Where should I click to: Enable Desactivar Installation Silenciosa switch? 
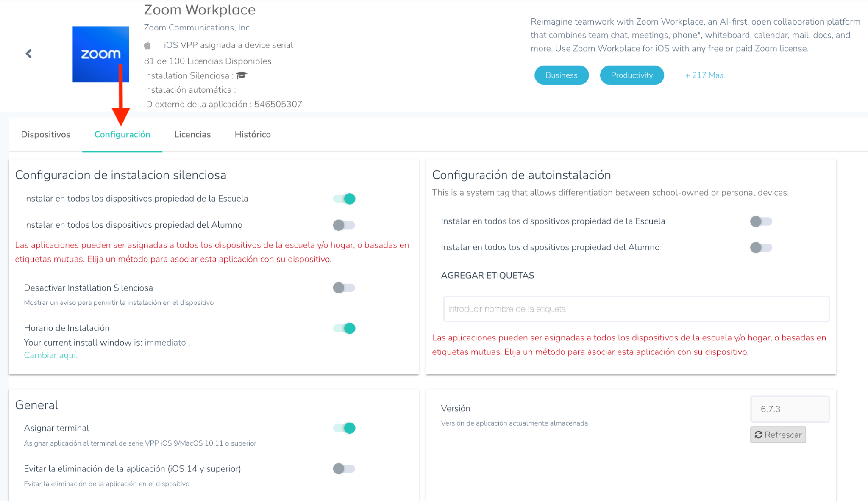click(344, 288)
